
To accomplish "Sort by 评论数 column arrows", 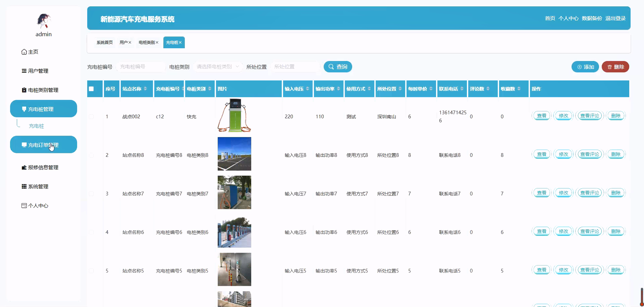I will (488, 89).
